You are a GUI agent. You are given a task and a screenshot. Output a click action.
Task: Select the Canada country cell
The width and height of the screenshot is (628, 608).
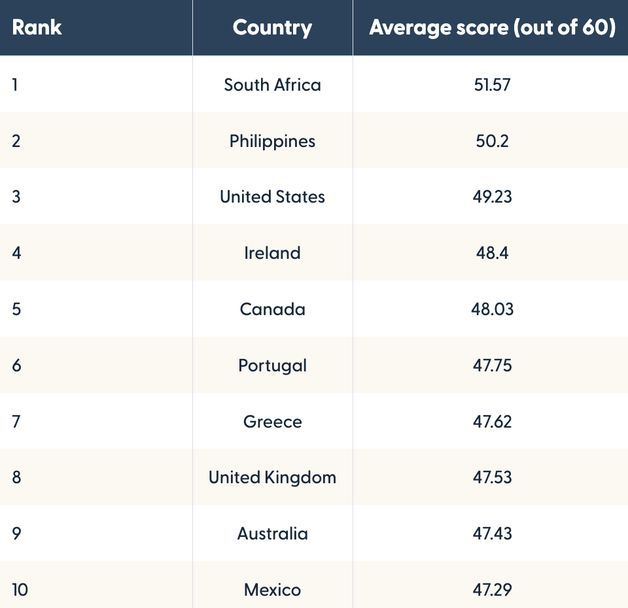pos(272,309)
